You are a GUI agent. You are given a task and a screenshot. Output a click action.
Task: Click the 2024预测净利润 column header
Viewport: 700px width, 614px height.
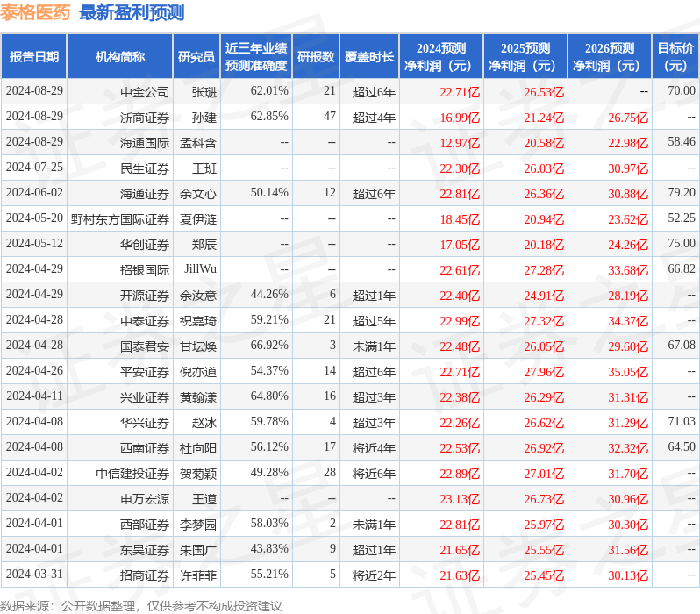click(x=441, y=57)
